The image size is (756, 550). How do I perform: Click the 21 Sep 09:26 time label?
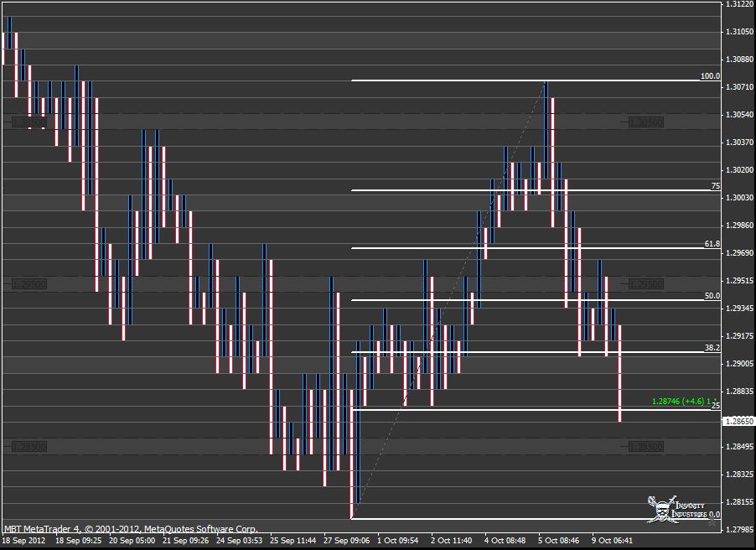point(185,540)
